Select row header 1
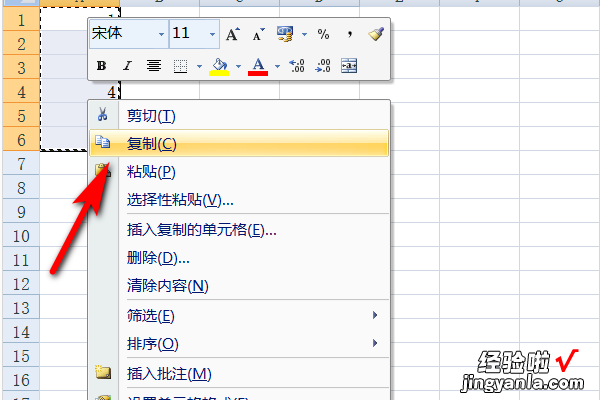Screen dimensions: 600x400 (21, 20)
